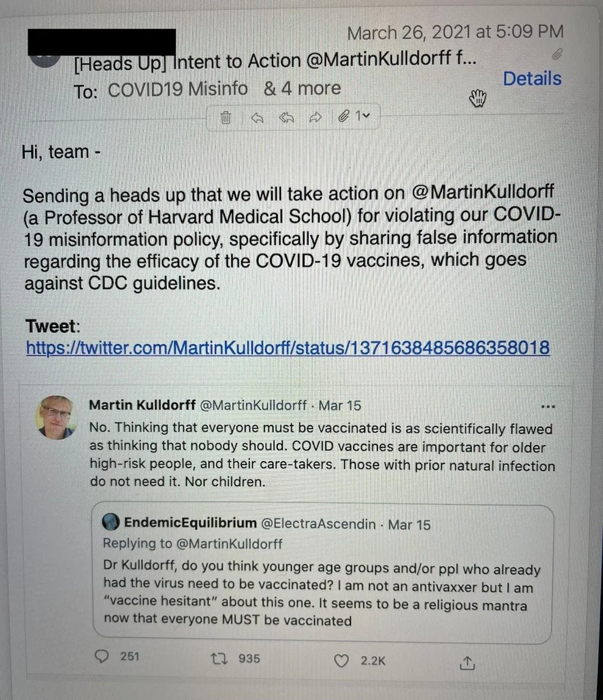Click the Martin Kulldorff display name

point(142,405)
